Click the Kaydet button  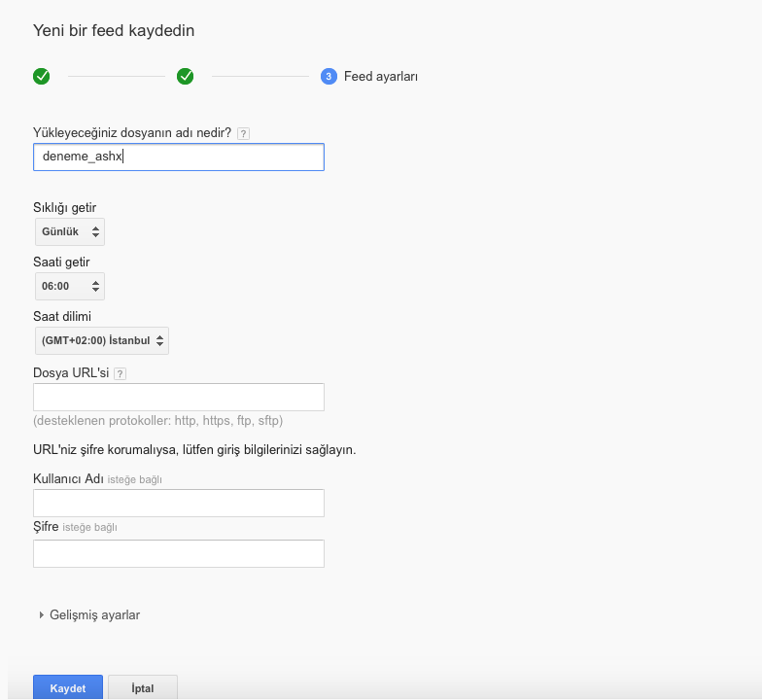pos(68,687)
